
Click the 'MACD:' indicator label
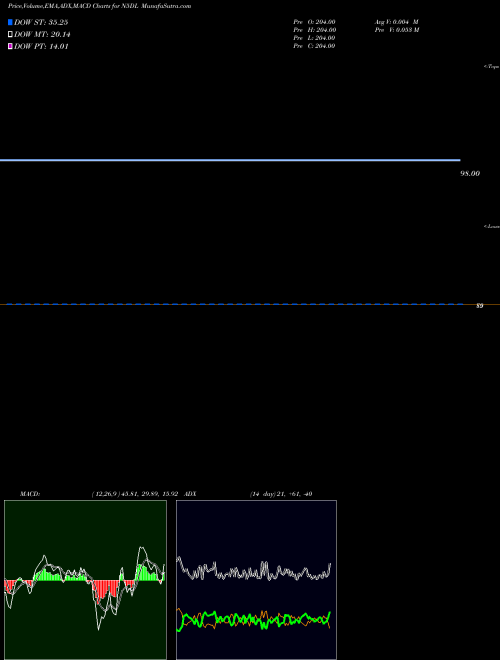tap(30, 494)
